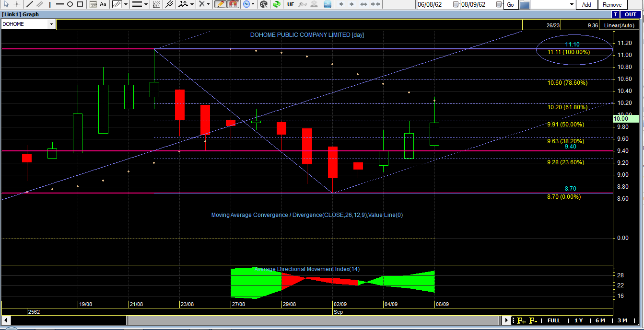Click the shift left arrow

click(x=341, y=4)
